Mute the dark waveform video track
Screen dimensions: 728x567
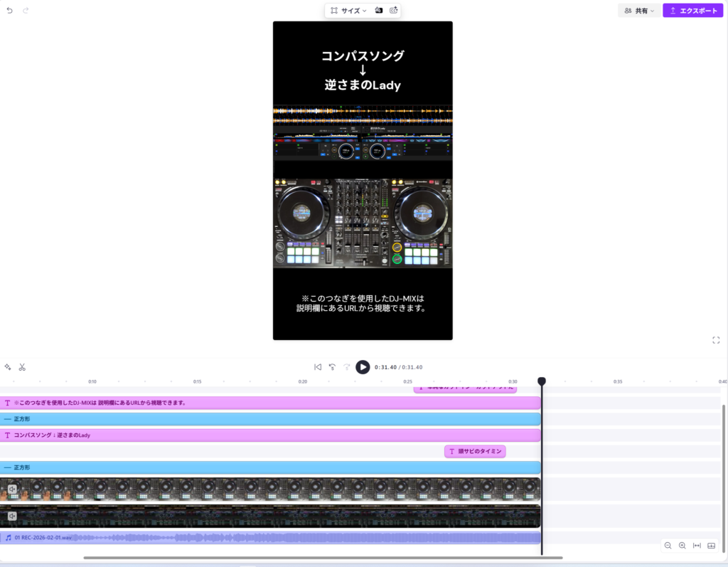point(12,516)
